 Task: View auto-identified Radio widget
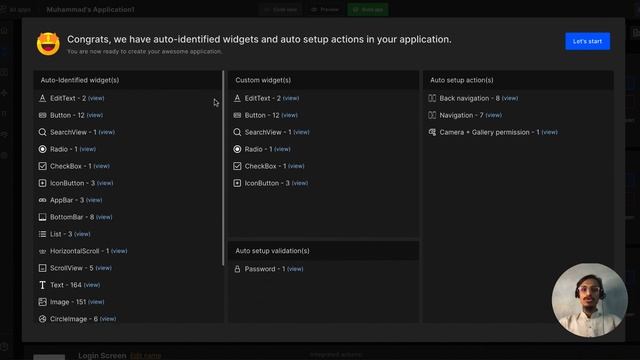(x=88, y=149)
